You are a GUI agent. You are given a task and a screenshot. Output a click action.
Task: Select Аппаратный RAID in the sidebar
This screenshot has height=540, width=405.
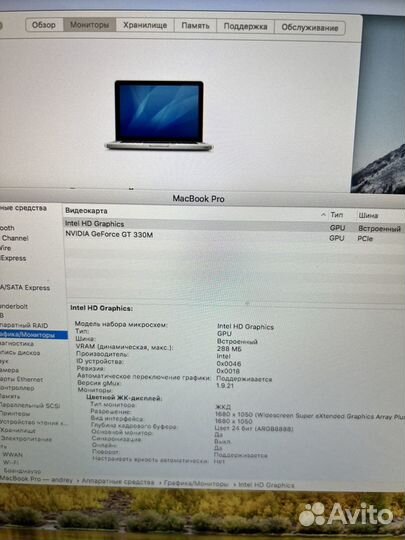[24, 325]
